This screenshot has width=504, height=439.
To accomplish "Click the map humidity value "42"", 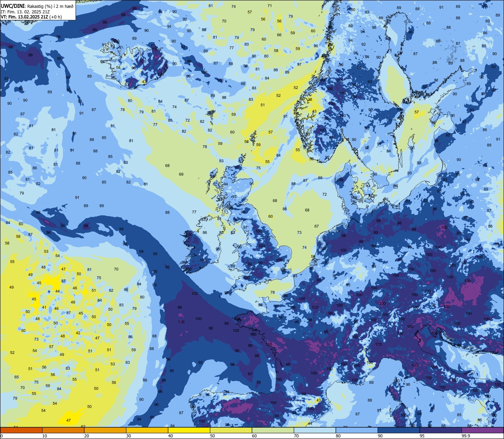I will click(78, 333).
